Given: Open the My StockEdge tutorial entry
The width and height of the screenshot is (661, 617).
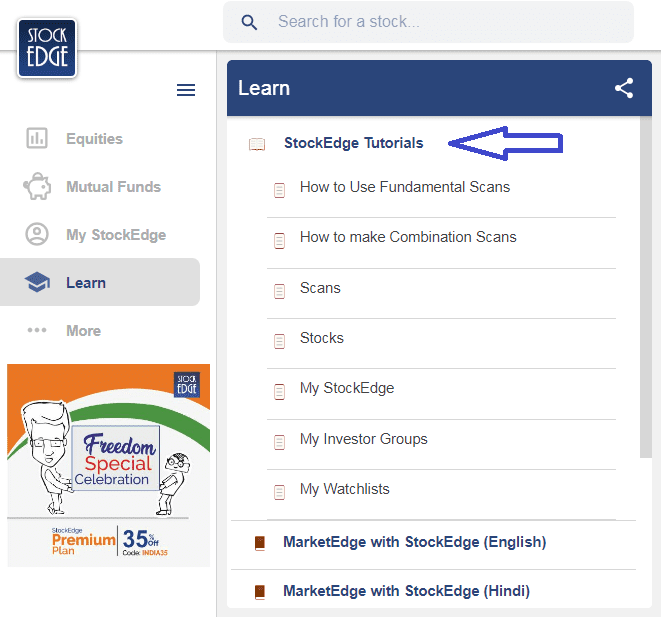Looking at the screenshot, I should [347, 388].
